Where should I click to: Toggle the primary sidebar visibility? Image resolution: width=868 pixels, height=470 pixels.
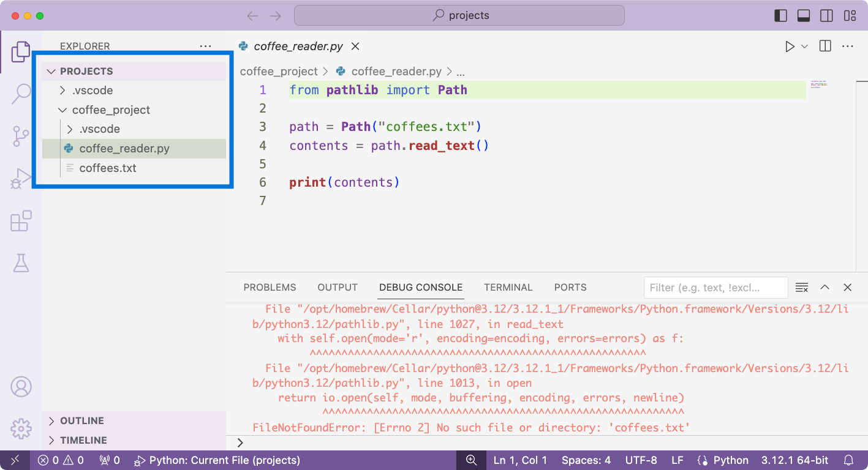[x=781, y=15]
